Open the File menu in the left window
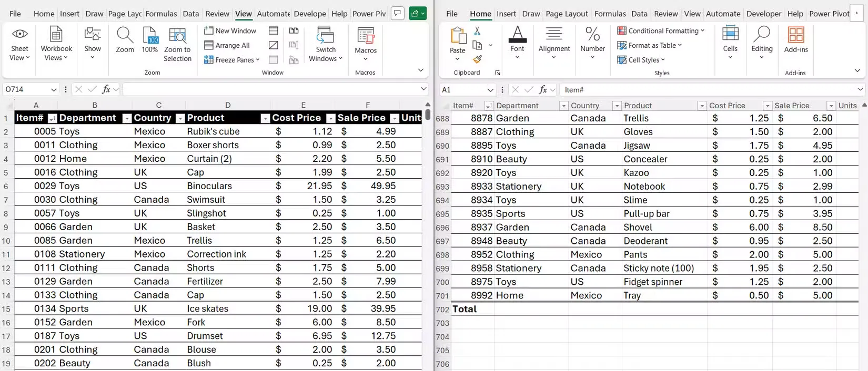This screenshot has height=371, width=868. [x=15, y=14]
